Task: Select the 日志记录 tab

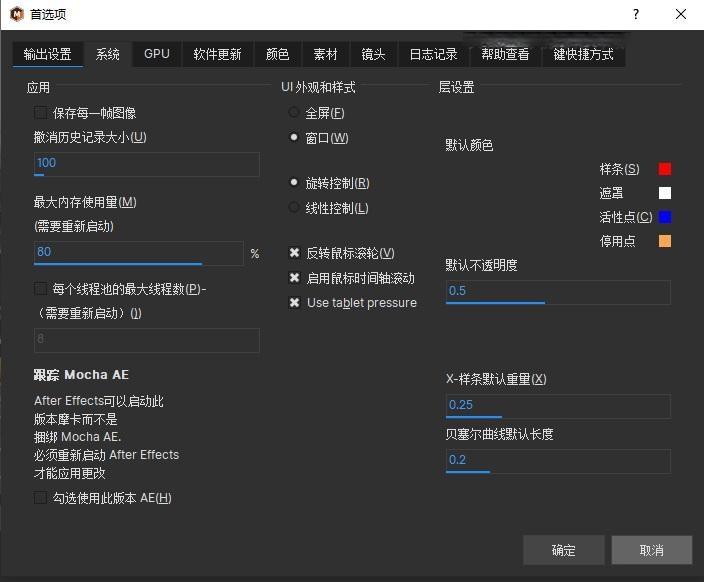Action: coord(433,54)
